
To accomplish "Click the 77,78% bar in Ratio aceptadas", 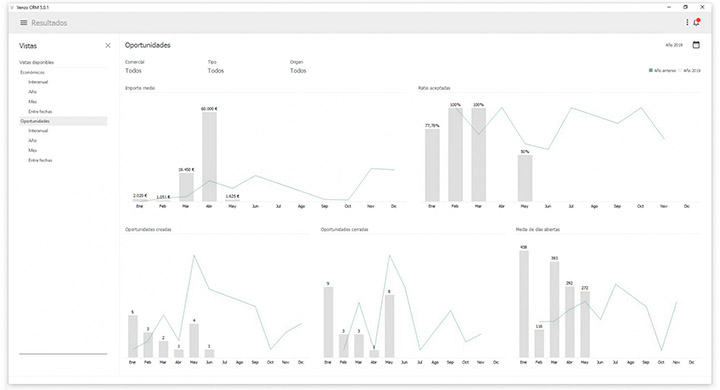I will 432,165.
